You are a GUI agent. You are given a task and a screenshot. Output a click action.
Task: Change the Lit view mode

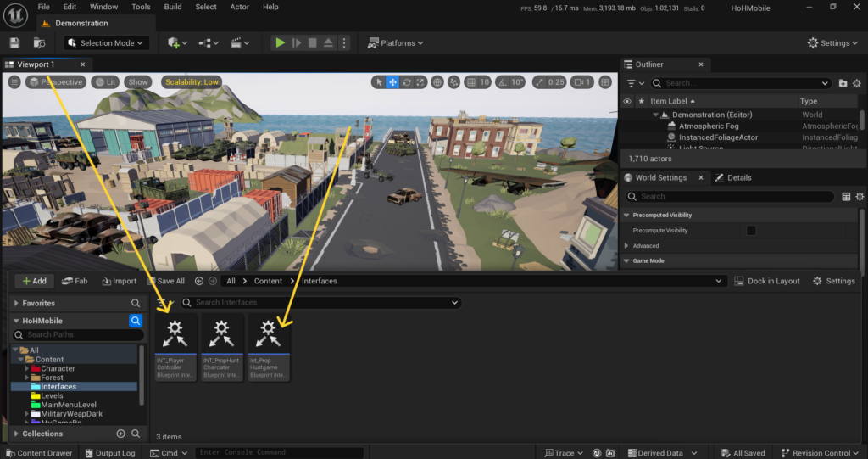(105, 82)
